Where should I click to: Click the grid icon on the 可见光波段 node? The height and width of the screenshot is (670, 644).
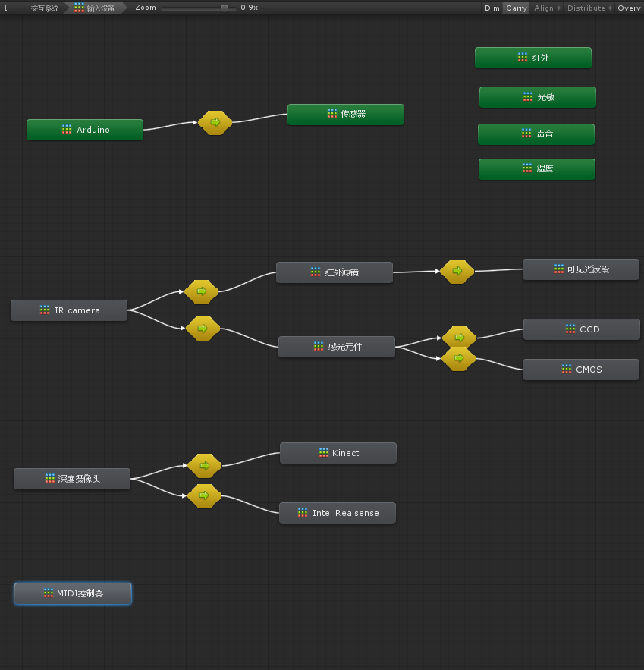tap(558, 269)
